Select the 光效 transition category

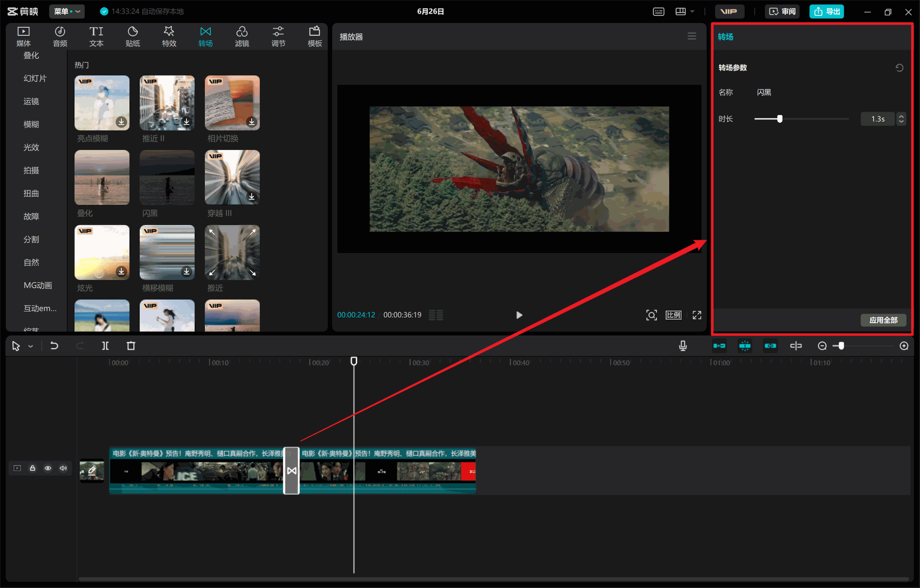(x=31, y=147)
